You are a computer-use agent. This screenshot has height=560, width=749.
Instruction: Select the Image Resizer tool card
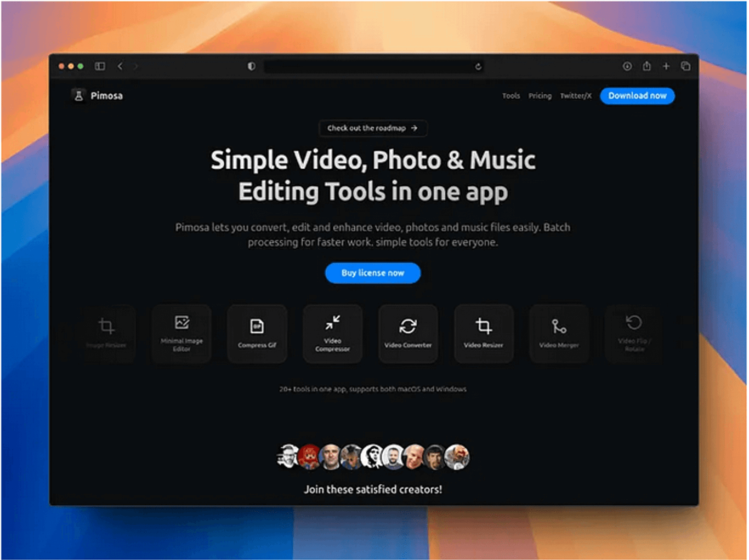coord(106,333)
